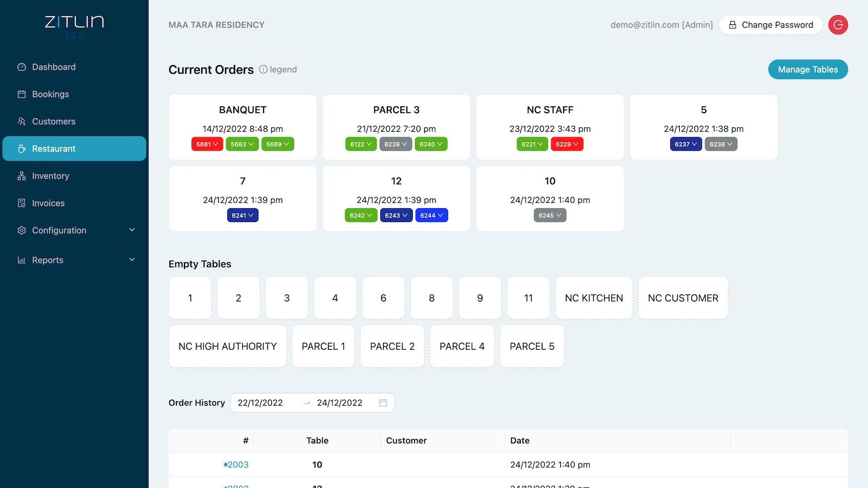The image size is (868, 488).
Task: Click the Customers people icon in sidebar
Action: [22, 121]
